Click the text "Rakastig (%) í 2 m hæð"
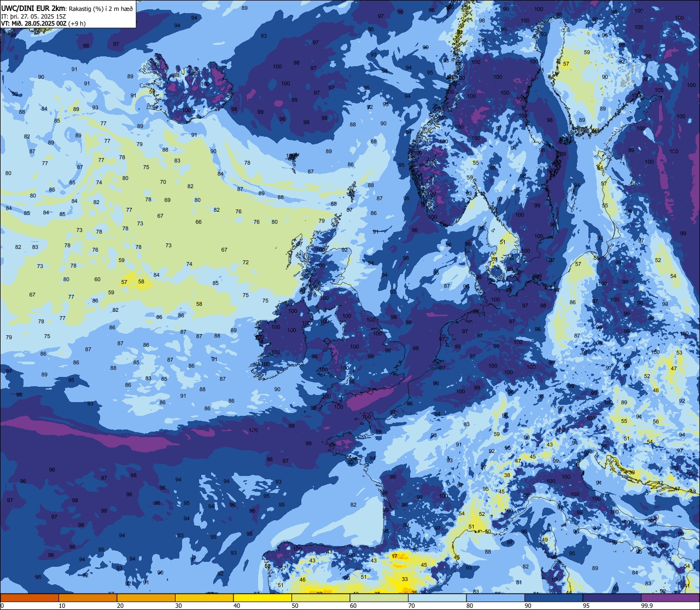 pos(101,8)
